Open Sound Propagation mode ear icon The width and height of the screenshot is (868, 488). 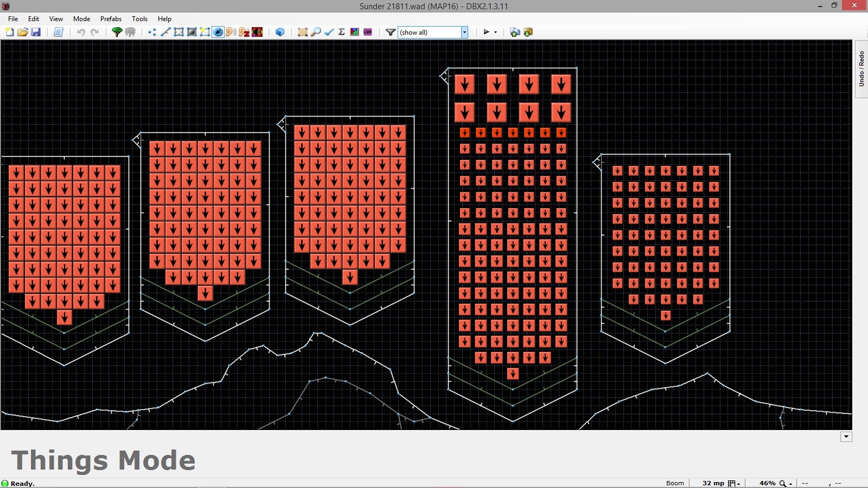click(231, 32)
